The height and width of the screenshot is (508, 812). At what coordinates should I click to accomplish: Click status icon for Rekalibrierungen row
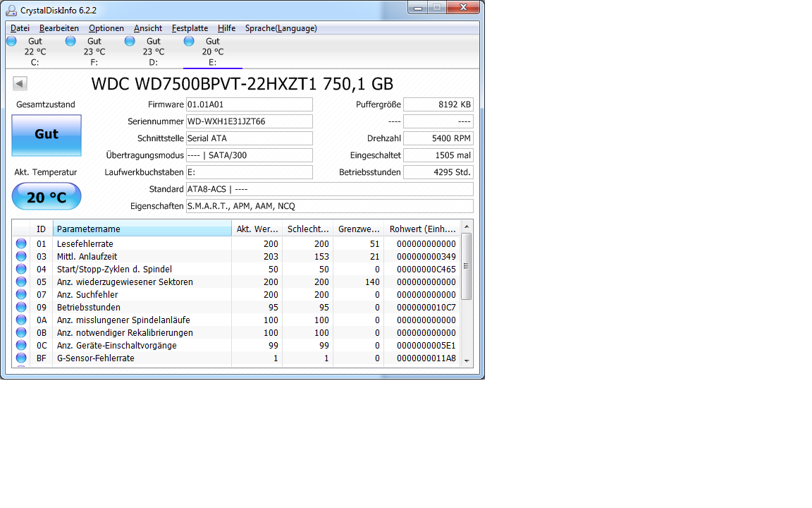[21, 332]
